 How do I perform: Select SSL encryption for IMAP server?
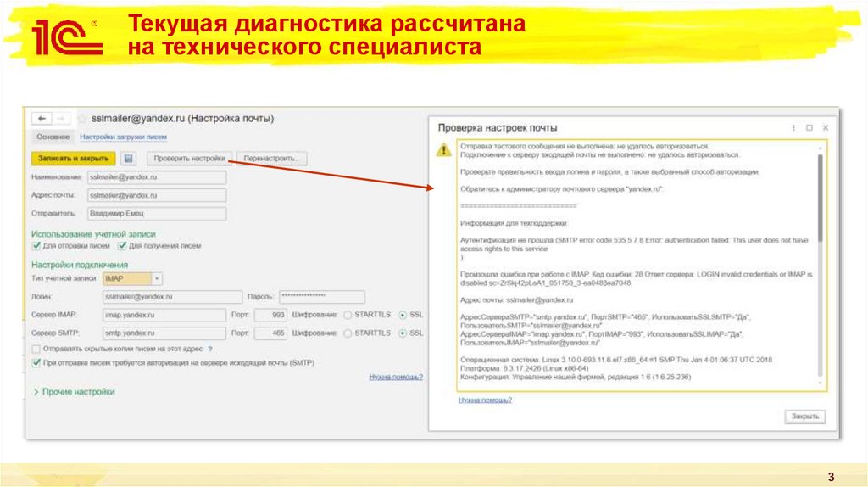pyautogui.click(x=403, y=315)
